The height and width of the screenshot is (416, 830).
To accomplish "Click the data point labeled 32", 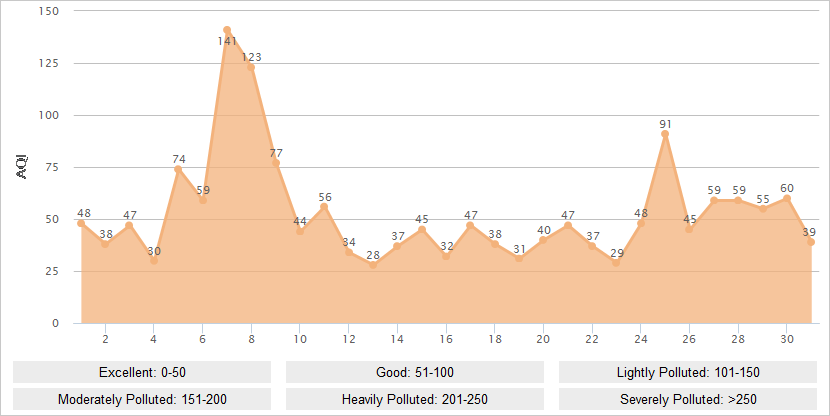I will coord(446,256).
